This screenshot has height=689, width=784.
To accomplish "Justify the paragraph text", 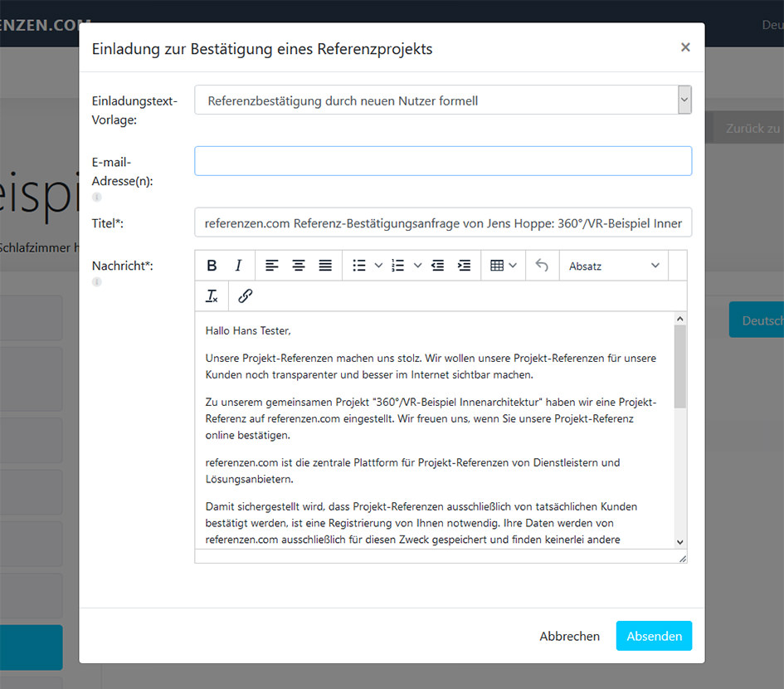I will (324, 265).
